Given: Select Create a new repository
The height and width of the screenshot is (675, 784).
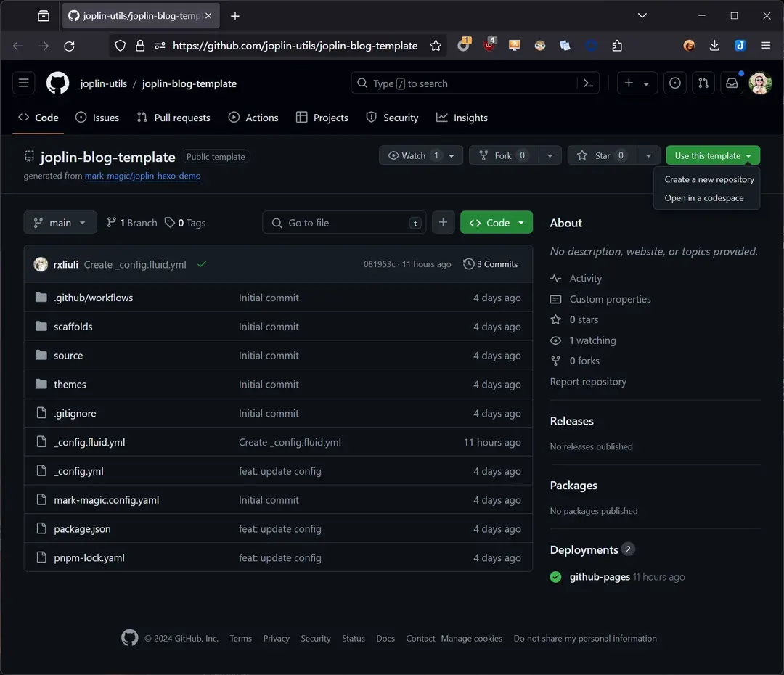Looking at the screenshot, I should [x=709, y=179].
